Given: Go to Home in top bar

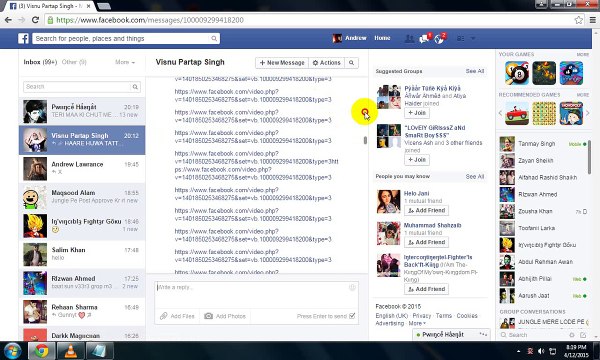Looking at the screenshot, I should click(x=382, y=38).
